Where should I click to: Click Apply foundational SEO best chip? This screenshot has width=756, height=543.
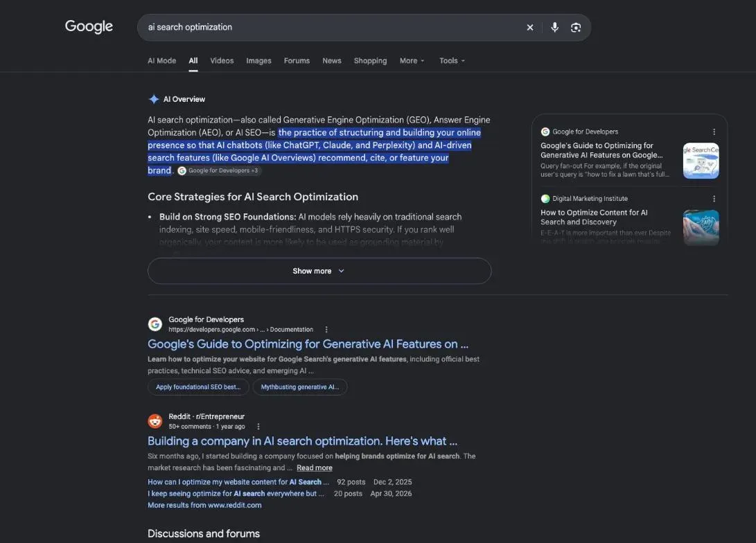(x=198, y=387)
